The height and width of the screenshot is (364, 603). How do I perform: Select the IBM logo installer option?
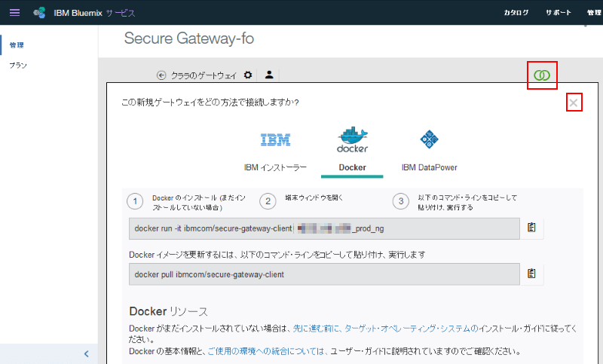tap(275, 139)
